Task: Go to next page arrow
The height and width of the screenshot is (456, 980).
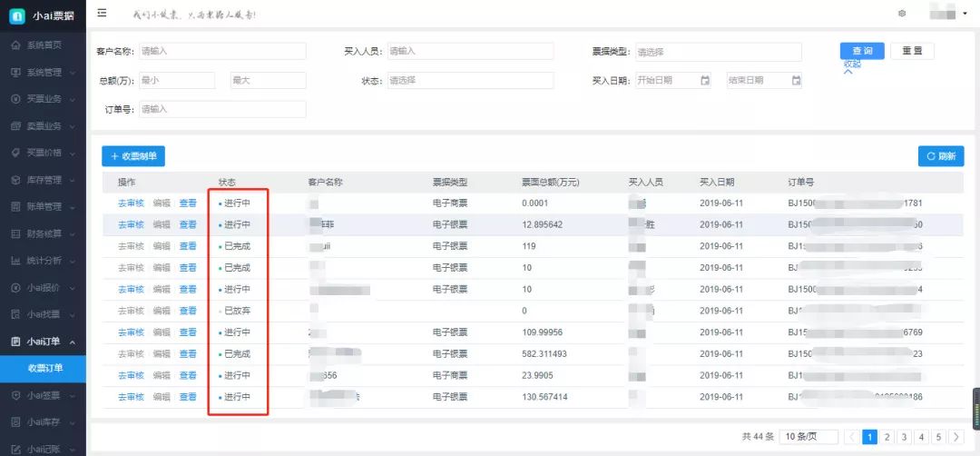Action: click(x=956, y=437)
